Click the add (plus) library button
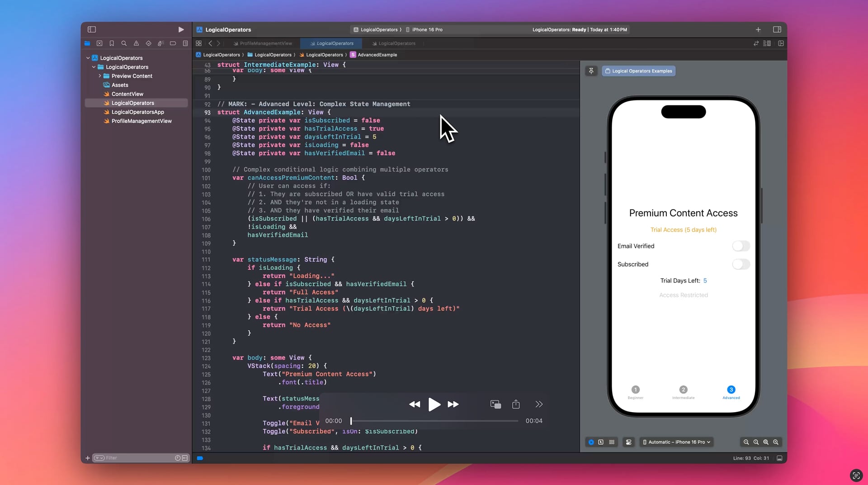Image resolution: width=868 pixels, height=485 pixels. (758, 29)
